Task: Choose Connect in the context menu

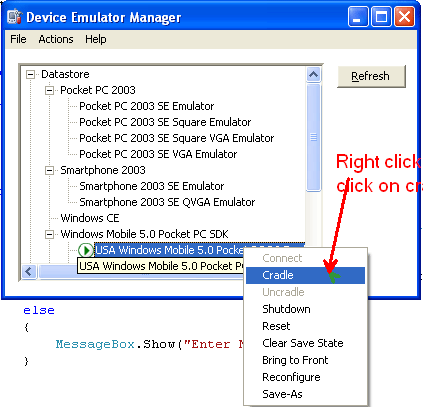Action: coord(305,258)
